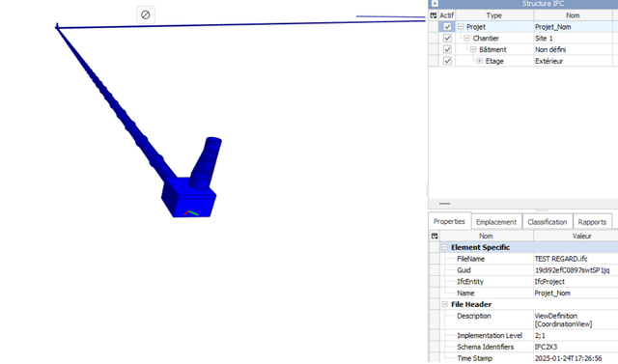Screen dimensions: 618x364
Task: Click the Implementation Level value 2;1
Action: (x=540, y=336)
